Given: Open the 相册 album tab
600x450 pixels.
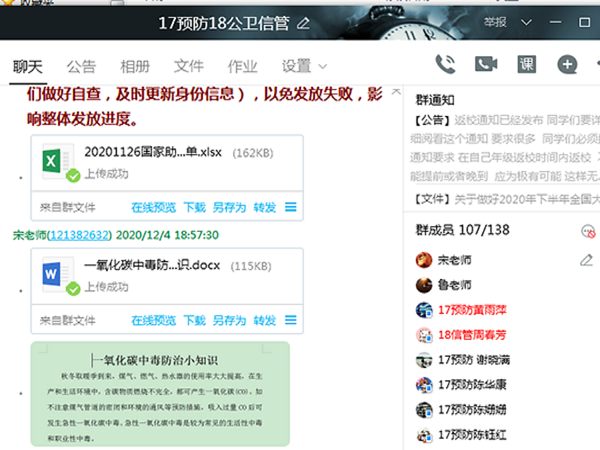Looking at the screenshot, I should [135, 67].
